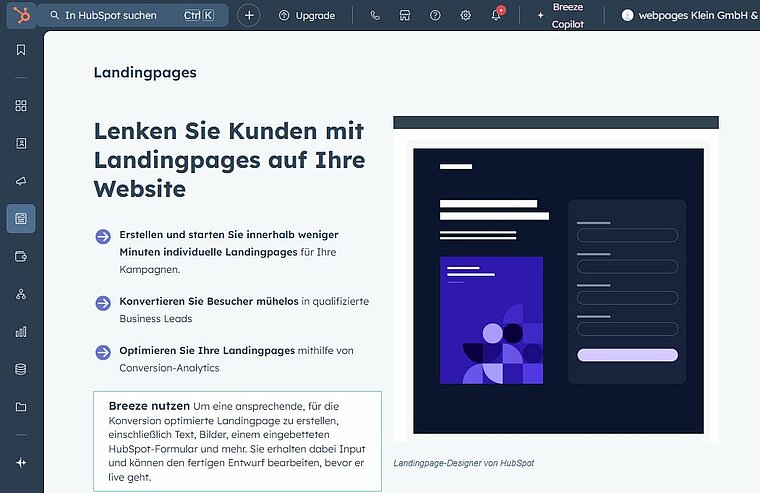Open the Breeze sparkle icon in the sidebar

[21, 463]
